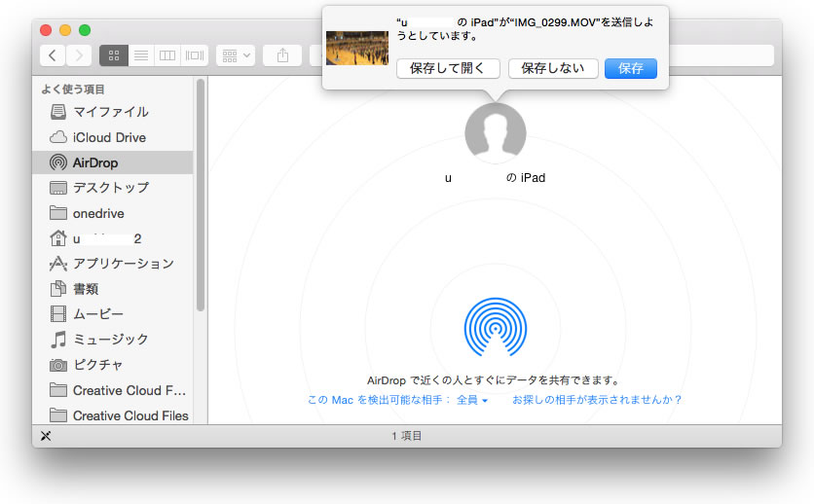
Task: Click the sidebar scrollbar
Action: (201, 195)
